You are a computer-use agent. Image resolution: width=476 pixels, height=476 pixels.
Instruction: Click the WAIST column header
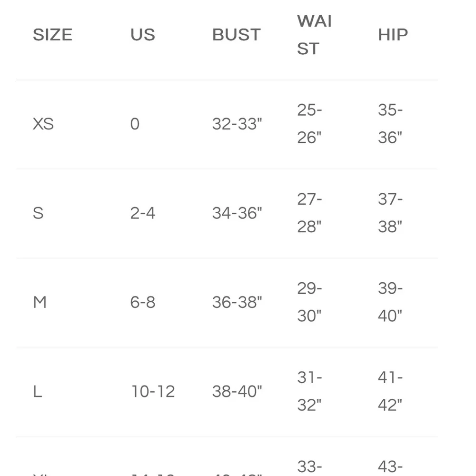[314, 35]
